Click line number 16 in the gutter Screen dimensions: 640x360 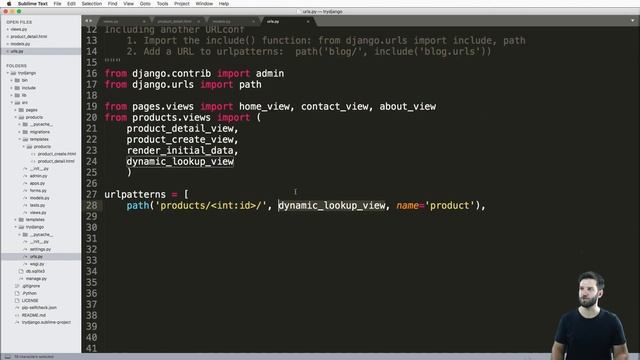92,73
